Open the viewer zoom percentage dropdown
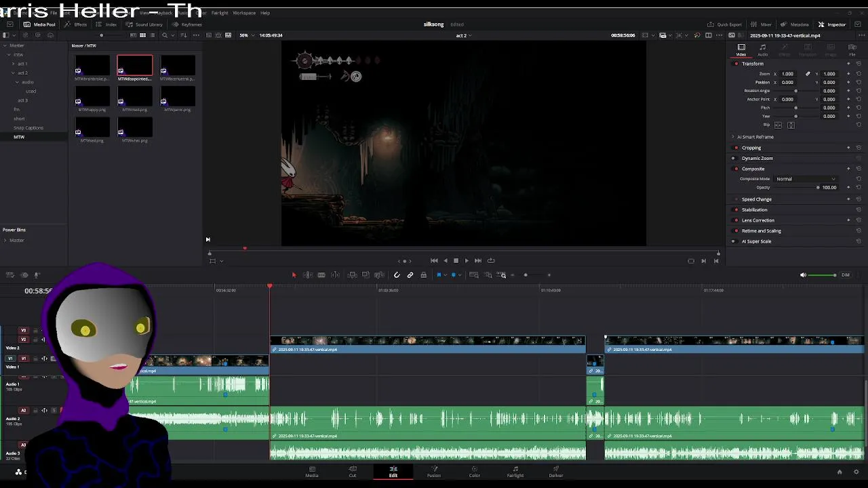 247,35
